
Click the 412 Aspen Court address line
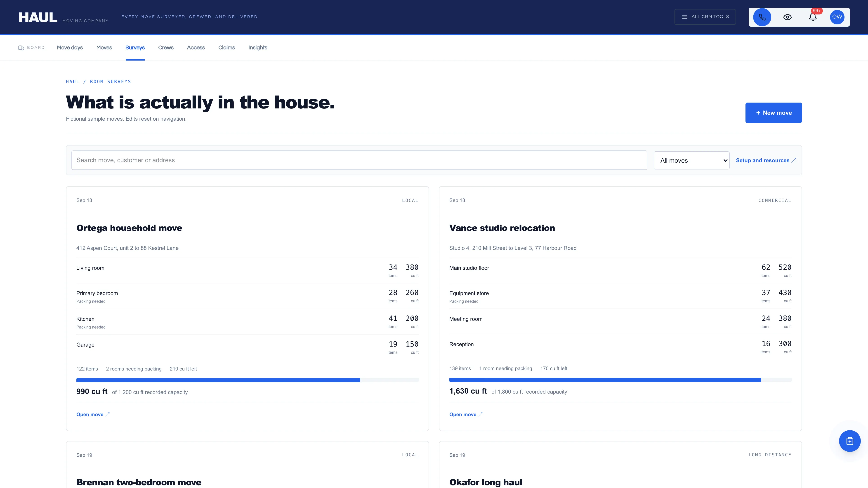pyautogui.click(x=127, y=248)
